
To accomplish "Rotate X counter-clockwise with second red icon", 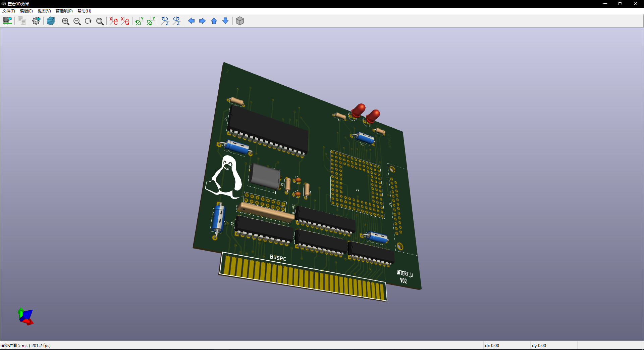I will pos(125,21).
